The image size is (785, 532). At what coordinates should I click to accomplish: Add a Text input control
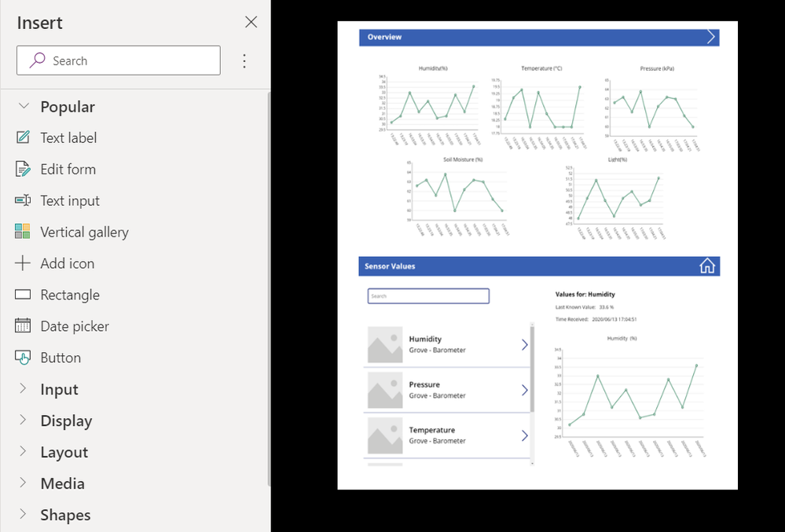click(70, 200)
